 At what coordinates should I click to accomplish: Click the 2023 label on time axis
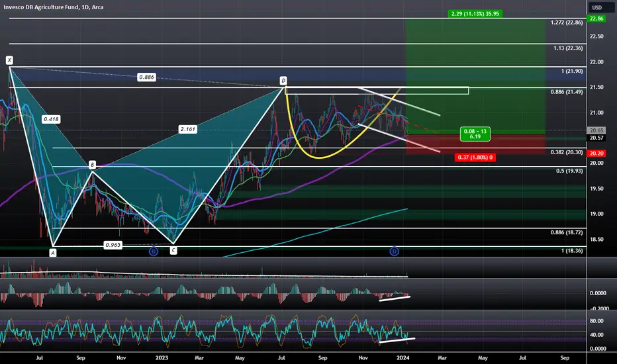click(x=162, y=357)
